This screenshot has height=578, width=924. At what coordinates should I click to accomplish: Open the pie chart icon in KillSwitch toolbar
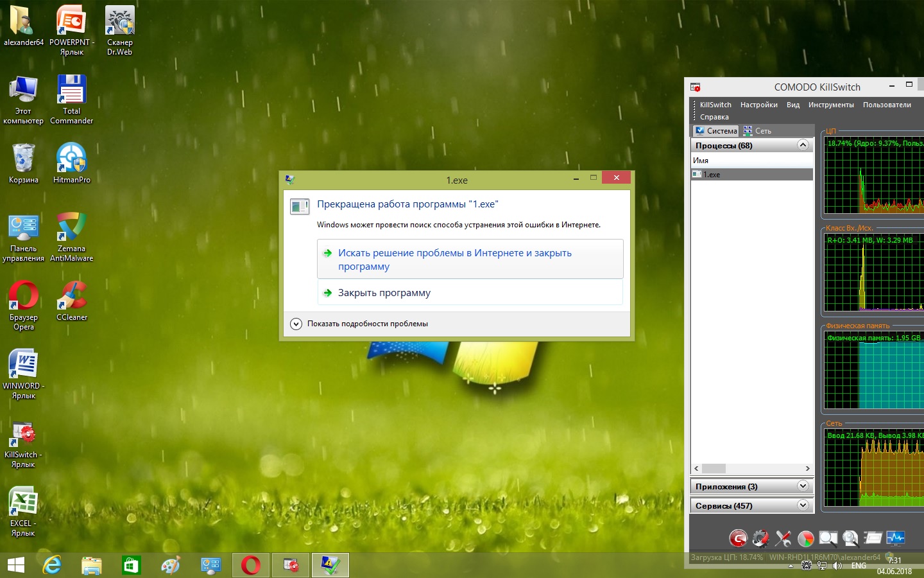(805, 538)
